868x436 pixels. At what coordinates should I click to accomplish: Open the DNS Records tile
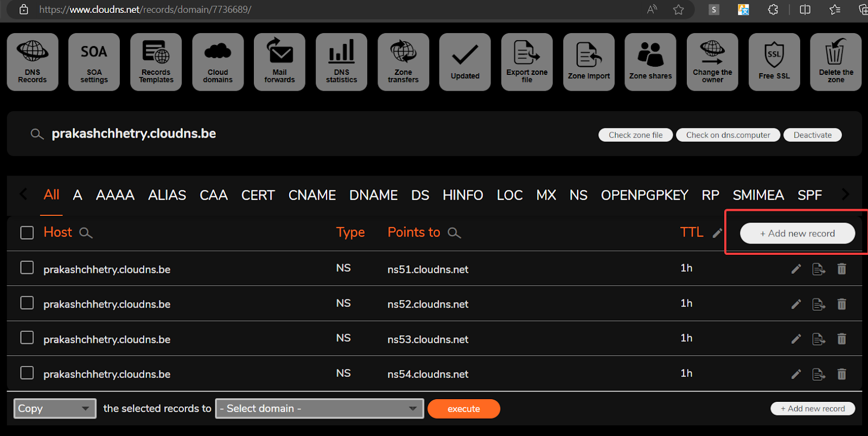tap(33, 62)
